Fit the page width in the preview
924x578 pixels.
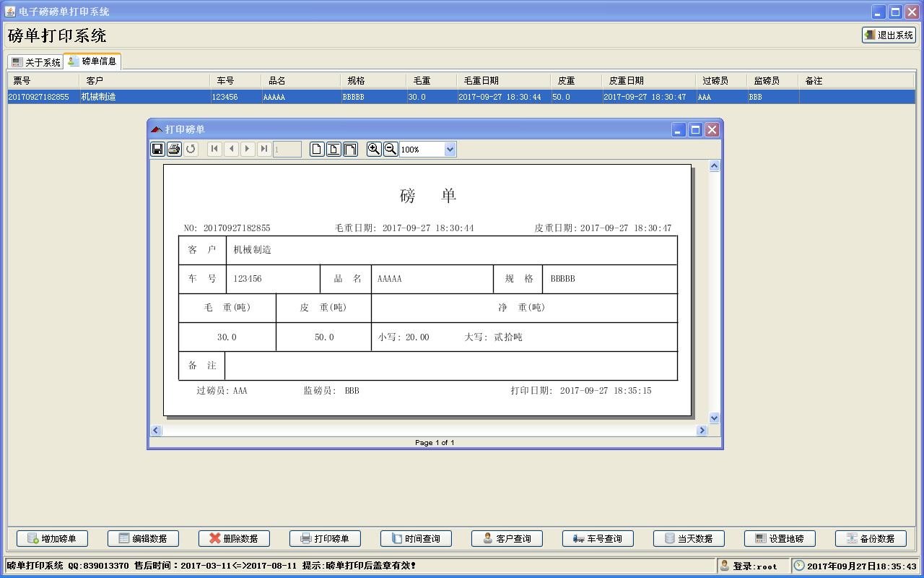click(x=350, y=149)
